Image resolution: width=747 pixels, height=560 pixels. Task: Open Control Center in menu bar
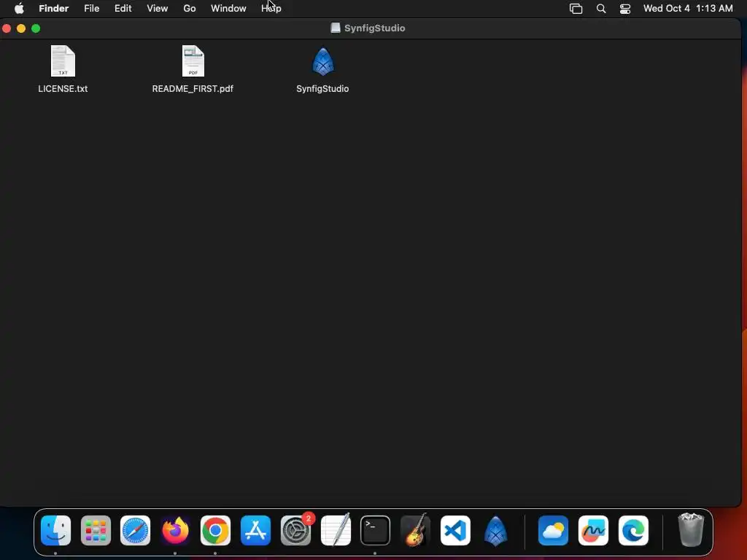pos(625,9)
